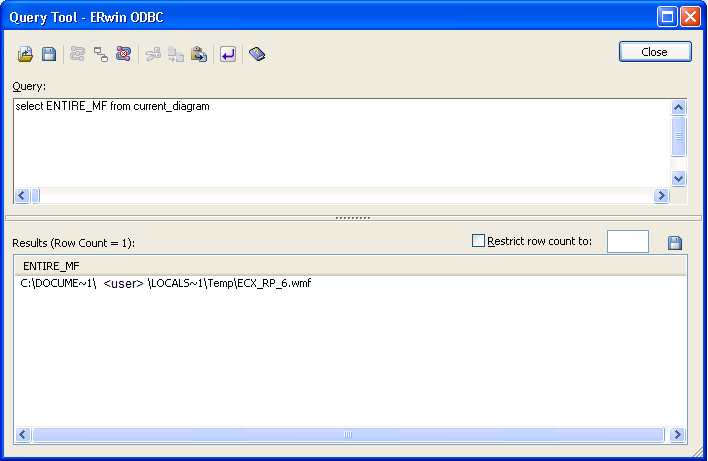Click the 'Query:' label

coord(29,86)
